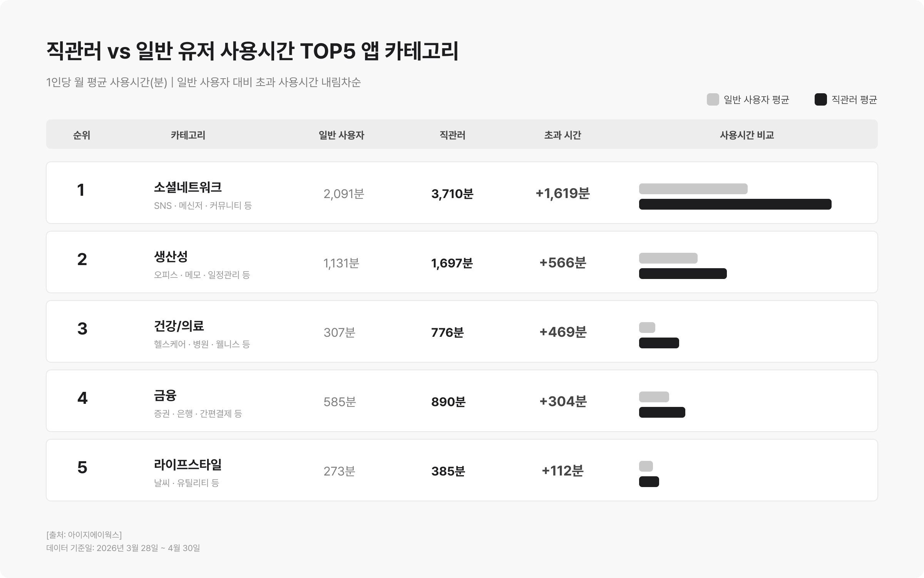This screenshot has width=924, height=578.
Task: Click the main chart title text
Action: [x=253, y=51]
